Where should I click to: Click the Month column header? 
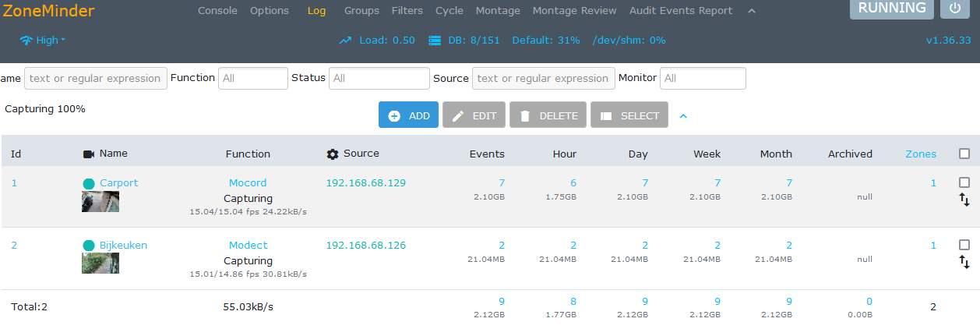[776, 154]
